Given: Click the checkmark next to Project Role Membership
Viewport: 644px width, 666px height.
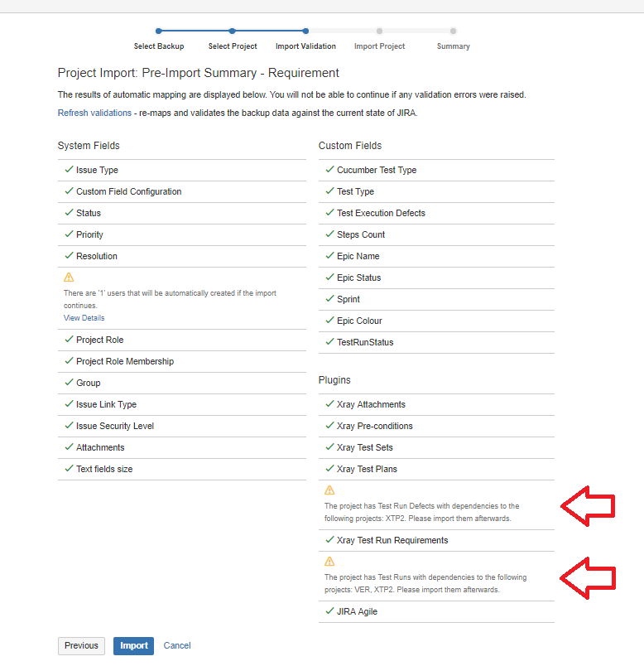Looking at the screenshot, I should pyautogui.click(x=69, y=361).
